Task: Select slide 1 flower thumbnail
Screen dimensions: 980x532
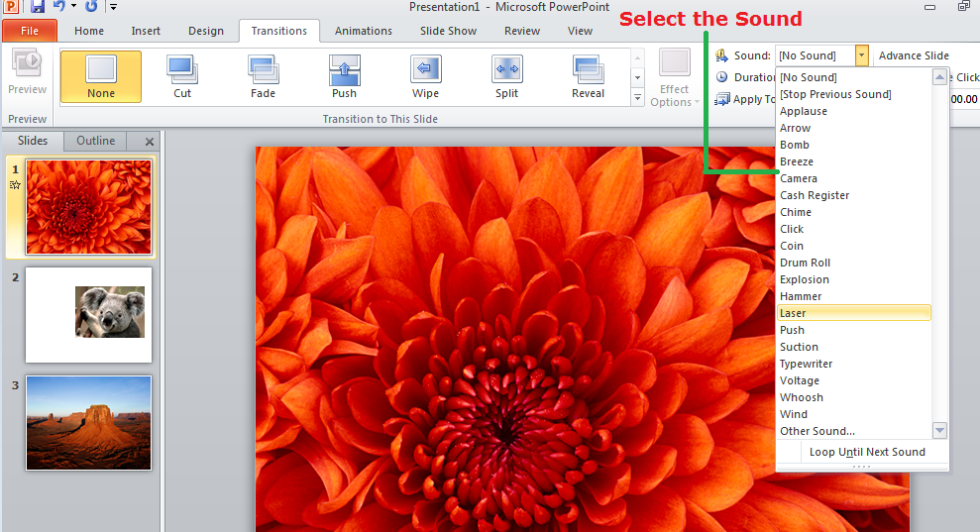Action: [88, 207]
